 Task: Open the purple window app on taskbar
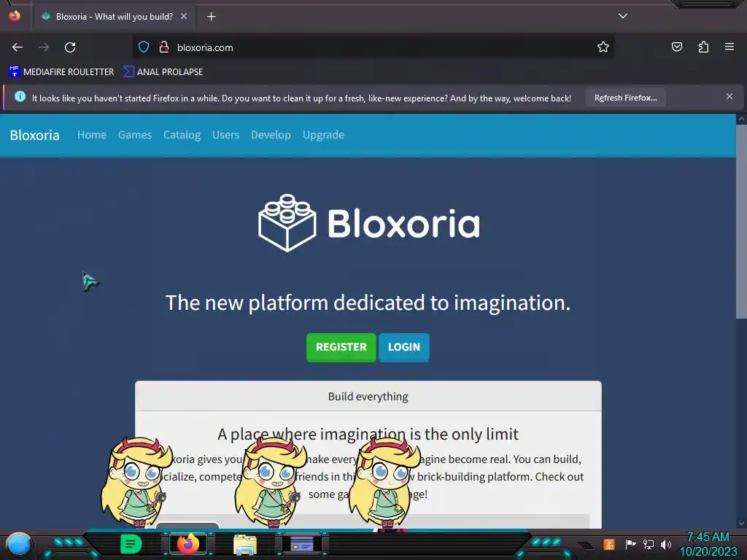click(302, 544)
